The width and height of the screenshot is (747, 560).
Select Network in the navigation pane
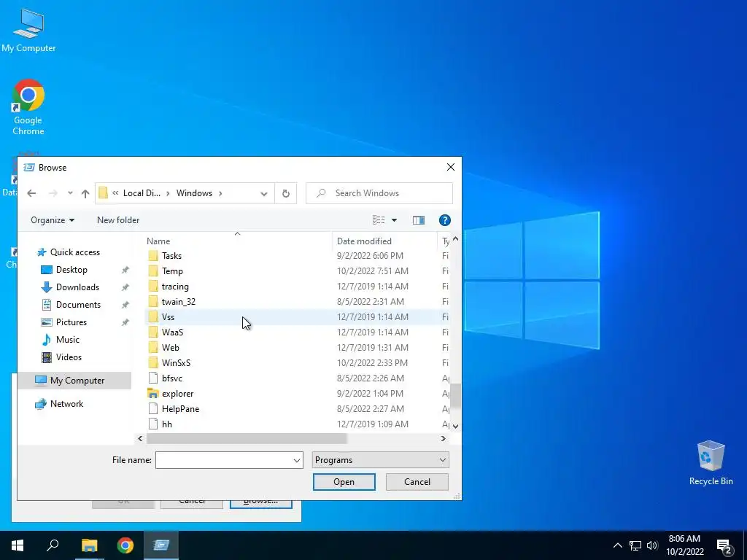pyautogui.click(x=66, y=404)
